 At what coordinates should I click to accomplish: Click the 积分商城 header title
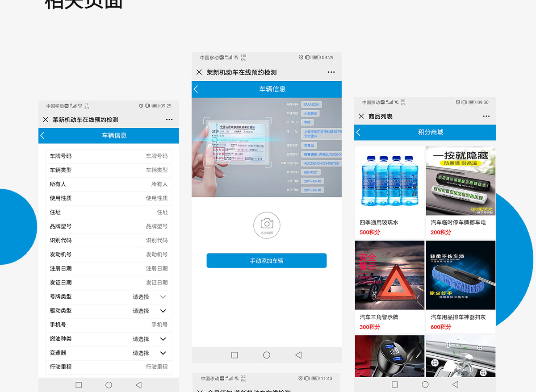pos(431,132)
